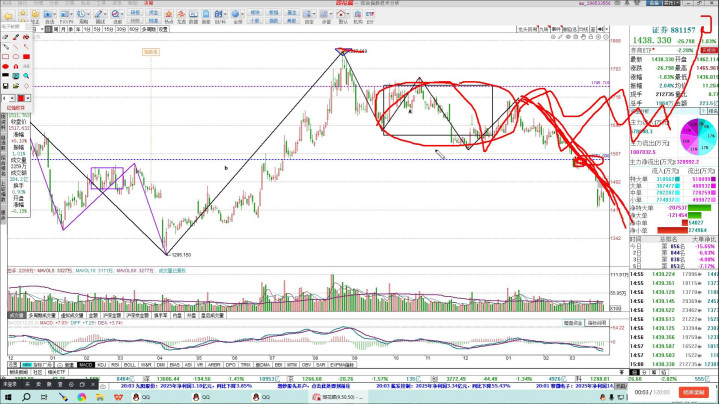Select the magnifier tool in drawing palette
Screen dimensions: 719x404
point(26,75)
